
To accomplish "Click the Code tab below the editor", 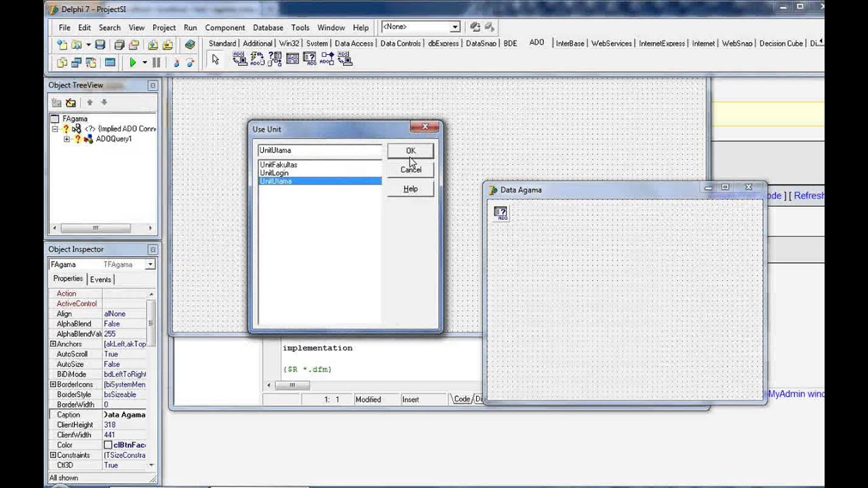I will [462, 399].
